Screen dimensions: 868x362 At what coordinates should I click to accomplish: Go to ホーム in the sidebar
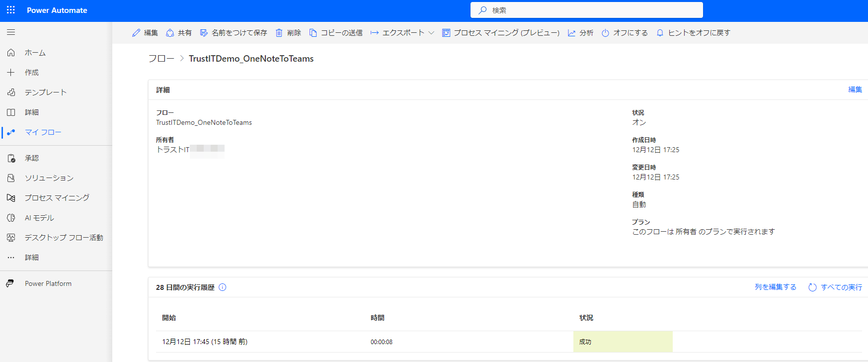click(x=35, y=53)
